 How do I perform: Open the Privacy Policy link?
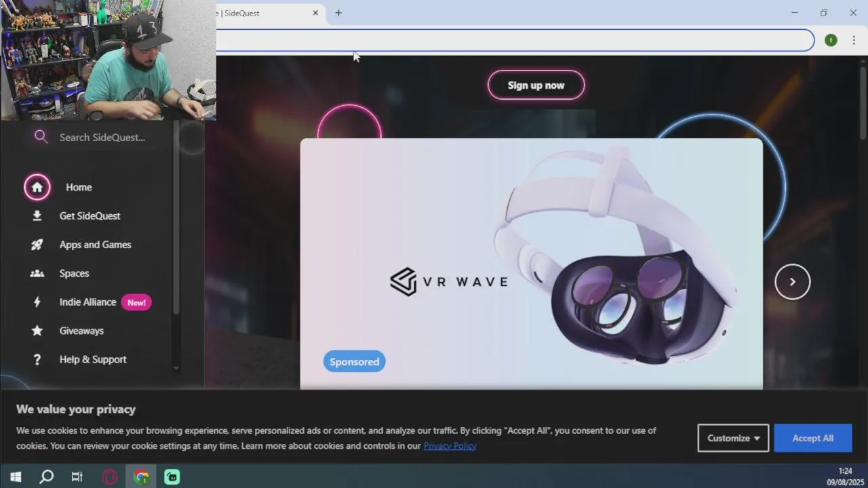pos(450,446)
